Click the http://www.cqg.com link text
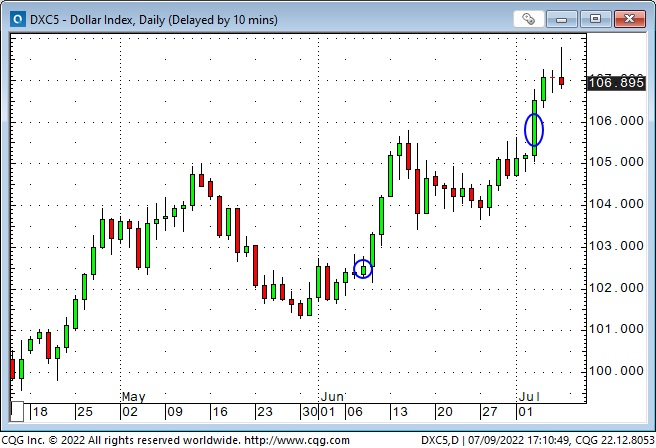The height and width of the screenshot is (448, 656). [297, 440]
